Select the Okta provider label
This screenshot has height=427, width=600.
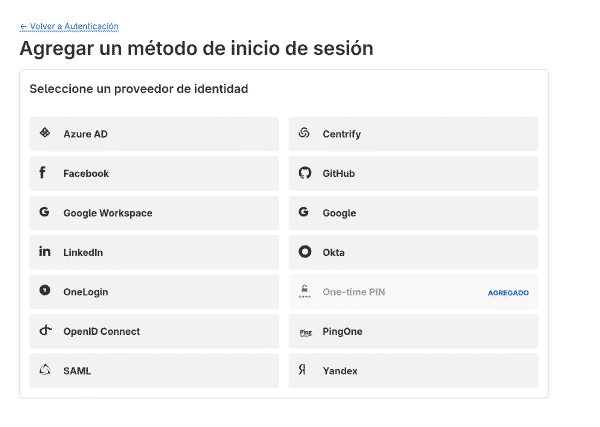334,253
